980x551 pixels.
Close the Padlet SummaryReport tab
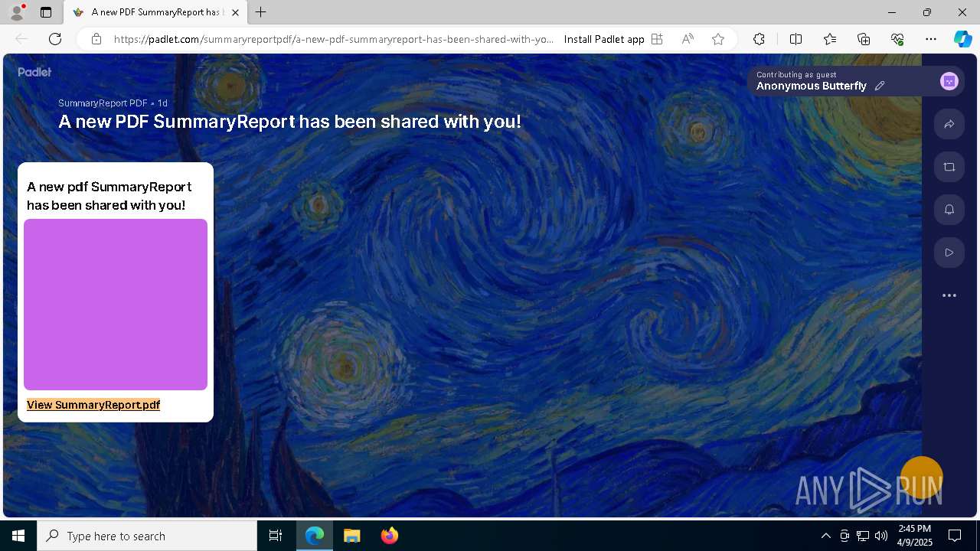pyautogui.click(x=235, y=12)
